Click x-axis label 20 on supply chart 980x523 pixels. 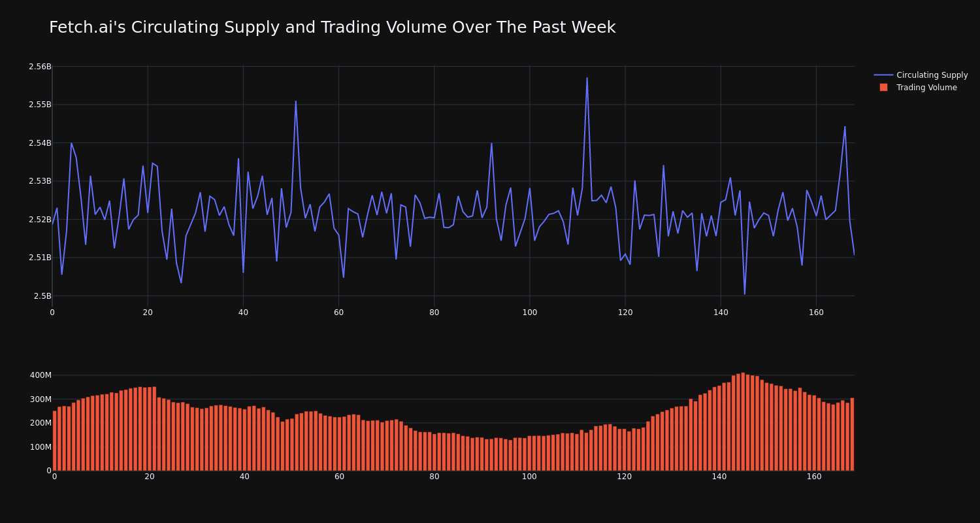click(x=148, y=312)
